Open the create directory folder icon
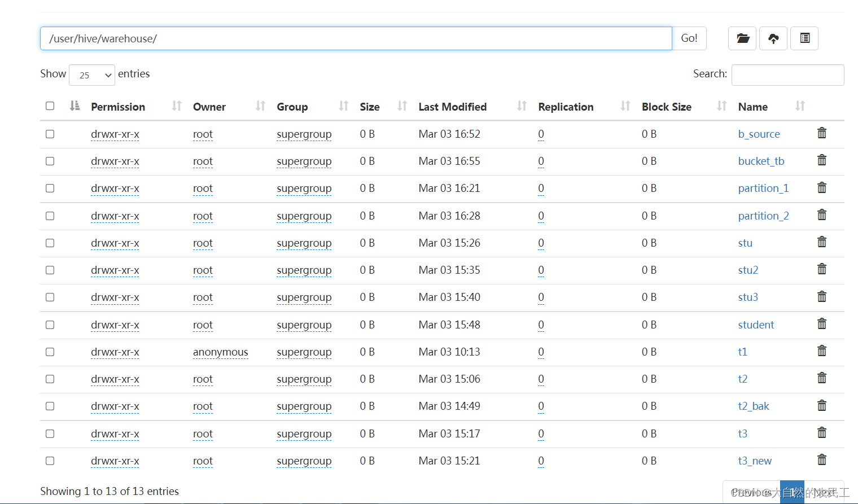858x504 pixels. 742,38
